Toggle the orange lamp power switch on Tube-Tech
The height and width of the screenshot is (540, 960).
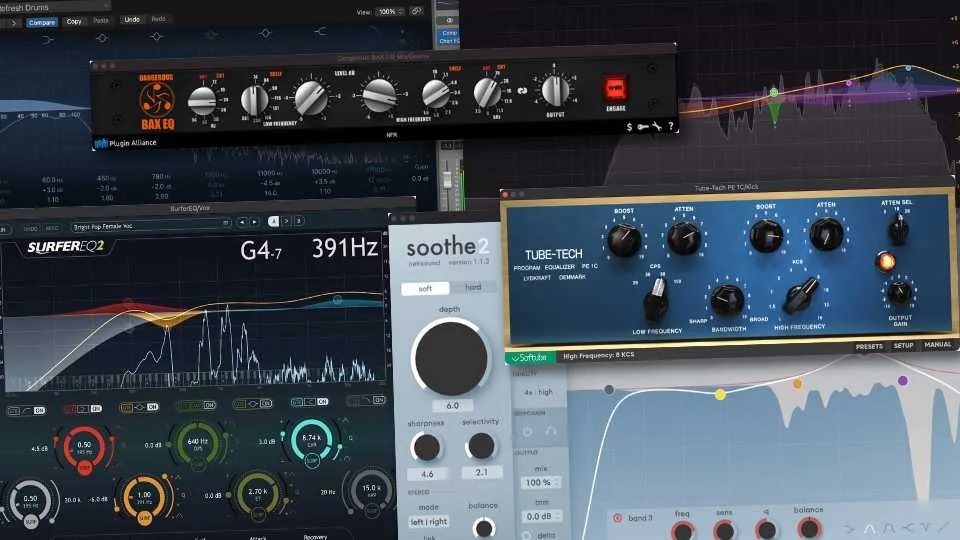885,262
